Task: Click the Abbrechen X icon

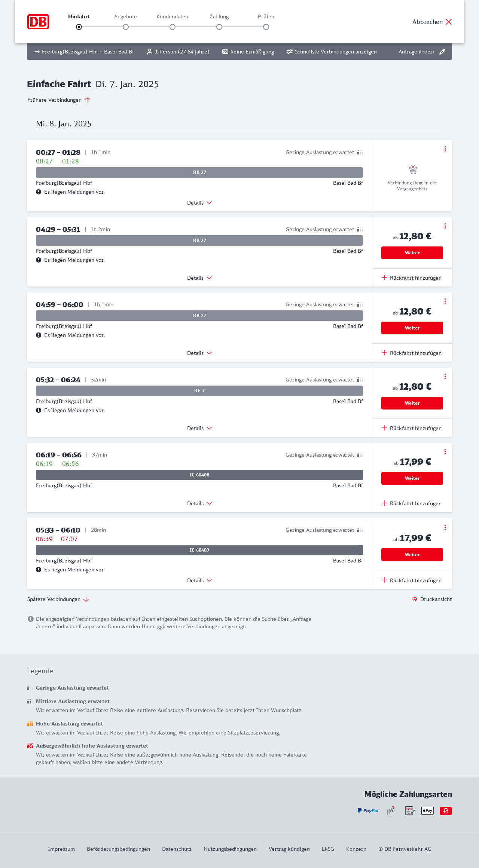Action: [449, 22]
